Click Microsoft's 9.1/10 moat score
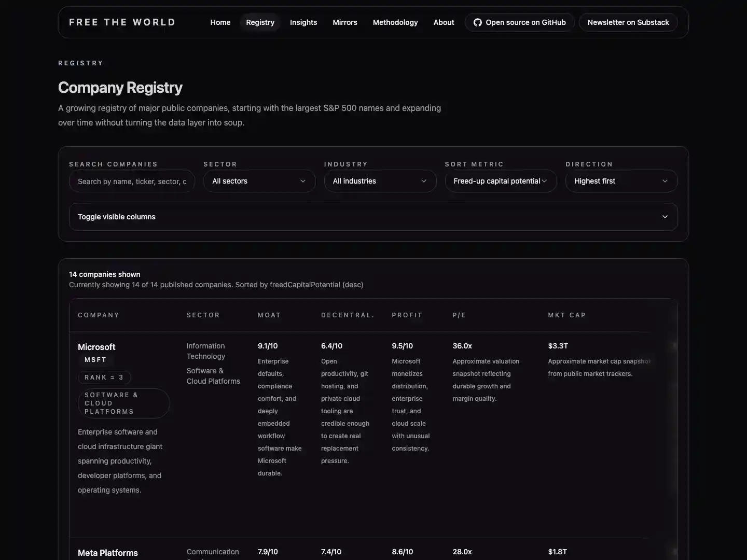The height and width of the screenshot is (560, 747). pos(268,346)
